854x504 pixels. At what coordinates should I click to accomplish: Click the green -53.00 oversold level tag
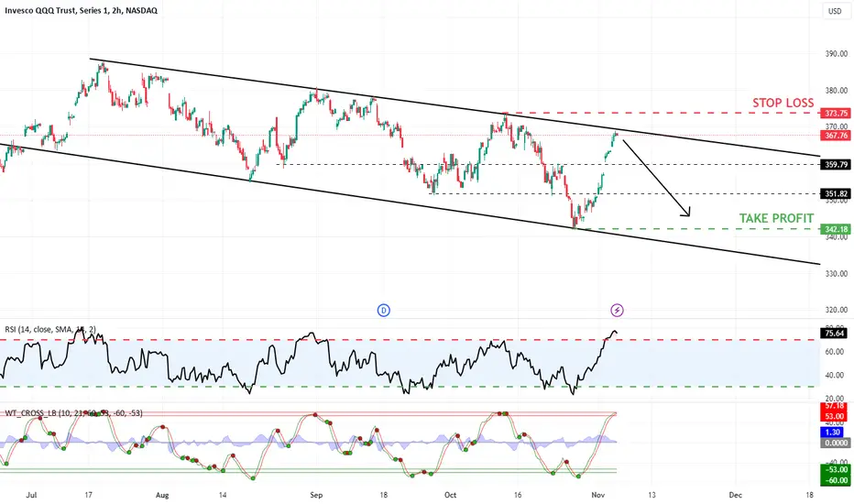tap(835, 469)
